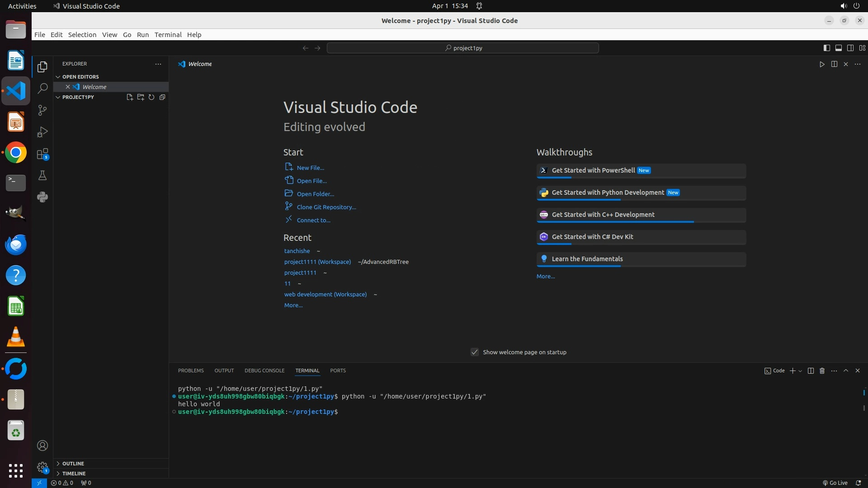
Task: Click Go Live in status bar
Action: coord(835,483)
